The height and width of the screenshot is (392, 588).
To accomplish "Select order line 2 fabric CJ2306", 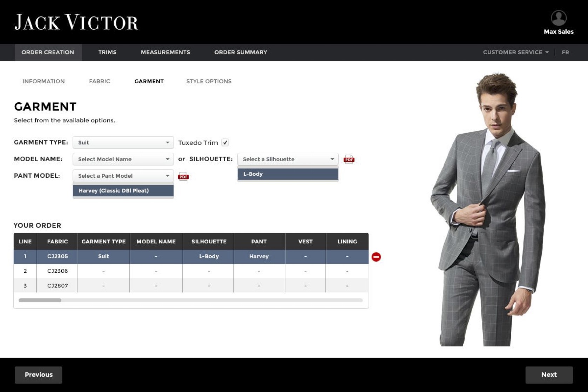I will coord(58,271).
